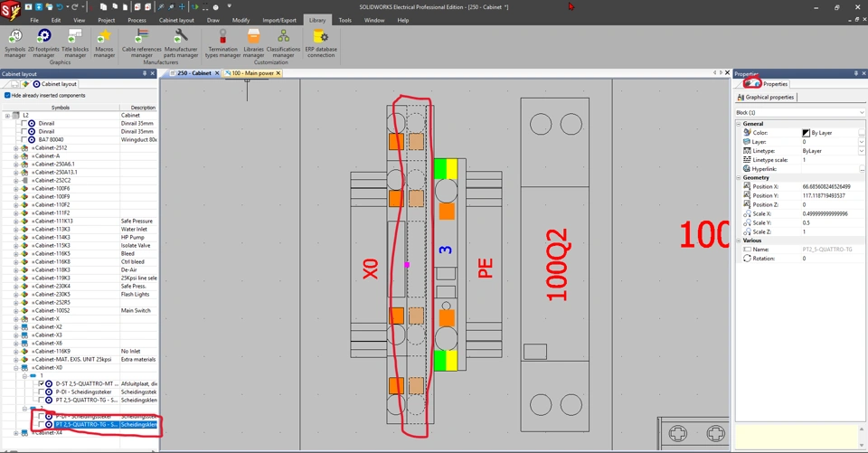The image size is (868, 453).
Task: Open the Manufacturer parts manager
Action: (181, 43)
